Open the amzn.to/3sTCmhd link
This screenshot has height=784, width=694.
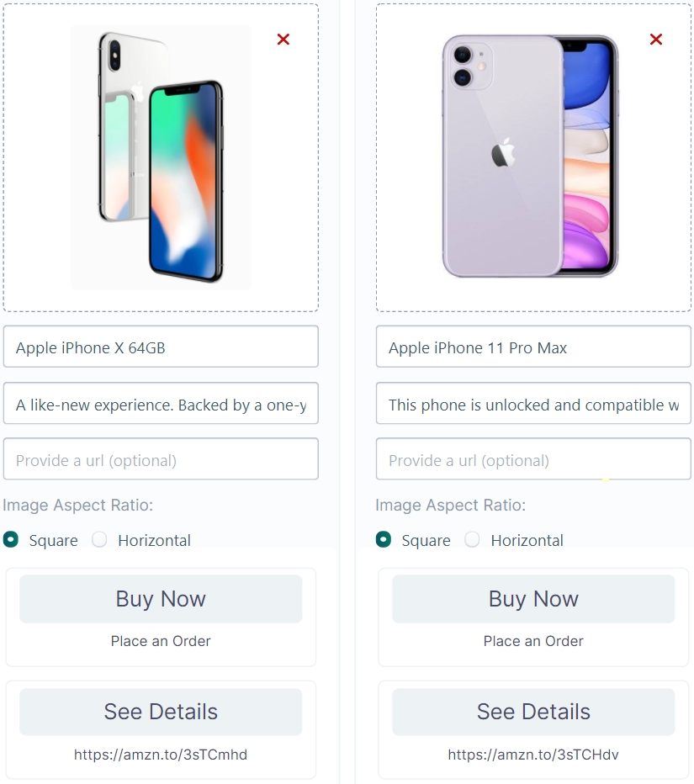coord(161,755)
